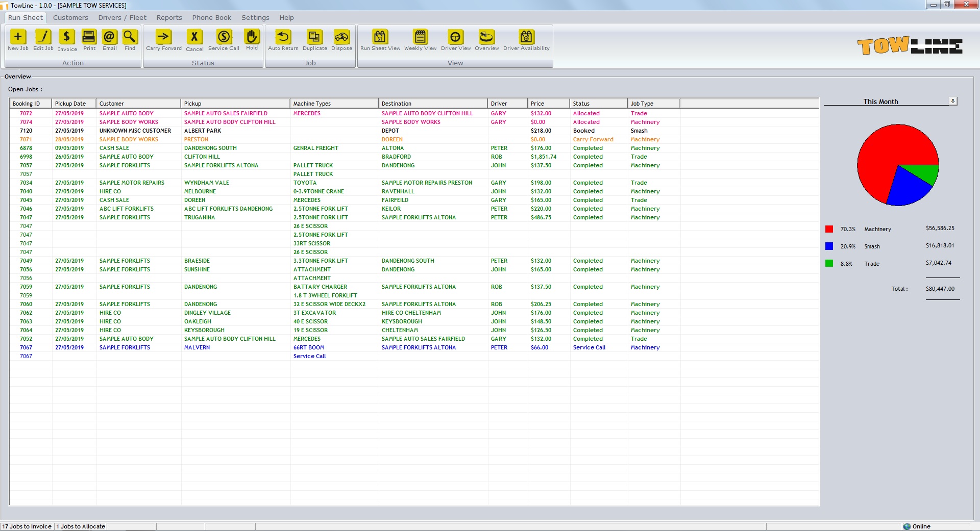Click the red Machinery legend swatch
Viewport: 980px width, 531px height.
(829, 229)
